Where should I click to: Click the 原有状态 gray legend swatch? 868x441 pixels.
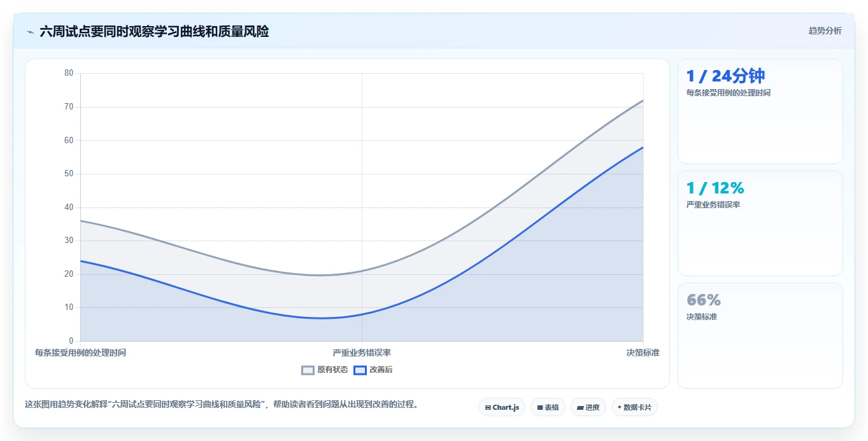(x=308, y=370)
